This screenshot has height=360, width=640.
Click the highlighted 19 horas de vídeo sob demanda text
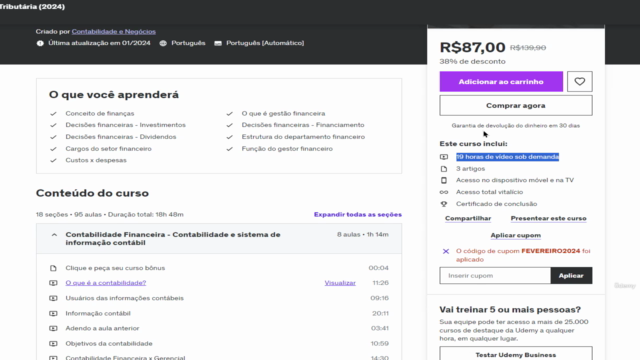507,157
